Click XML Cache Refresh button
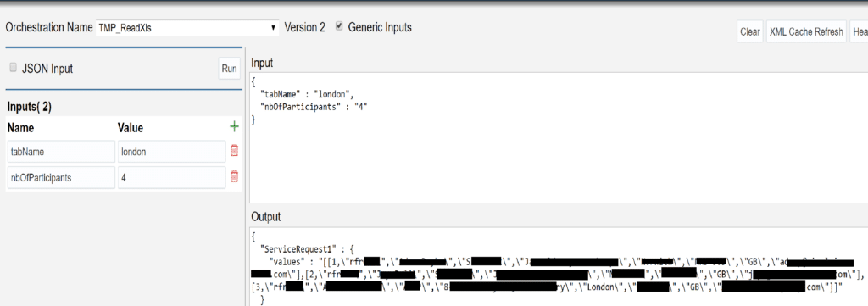Image resolution: width=868 pixels, height=306 pixels. tap(806, 31)
